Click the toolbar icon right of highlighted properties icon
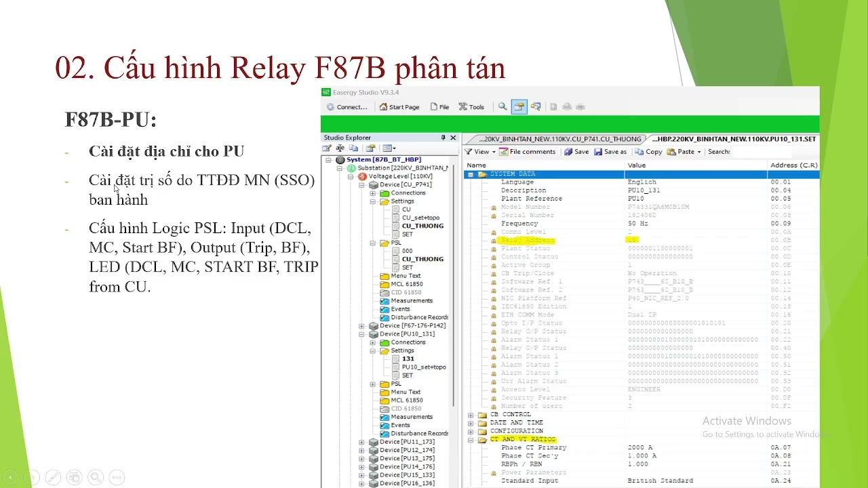868x488 pixels. point(536,106)
